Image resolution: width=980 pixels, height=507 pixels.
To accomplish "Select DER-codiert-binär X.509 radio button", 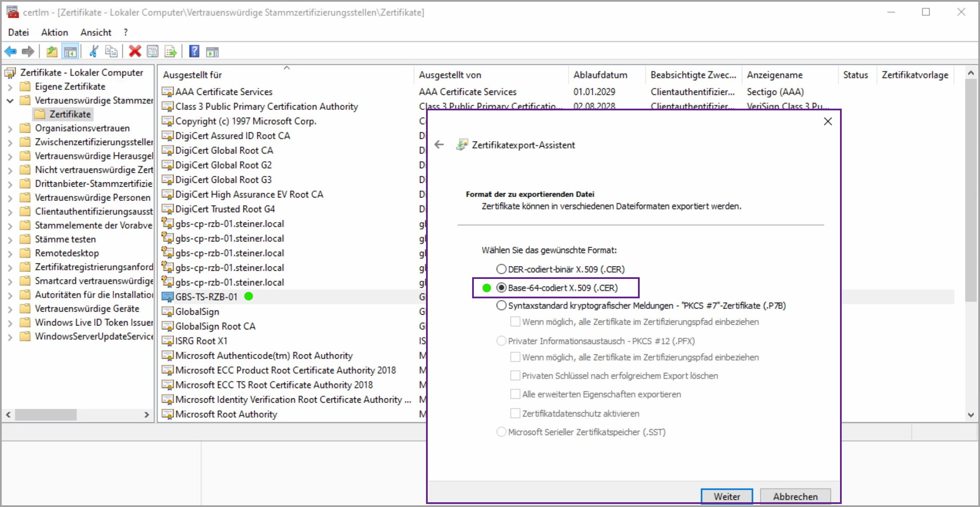I will 501,269.
